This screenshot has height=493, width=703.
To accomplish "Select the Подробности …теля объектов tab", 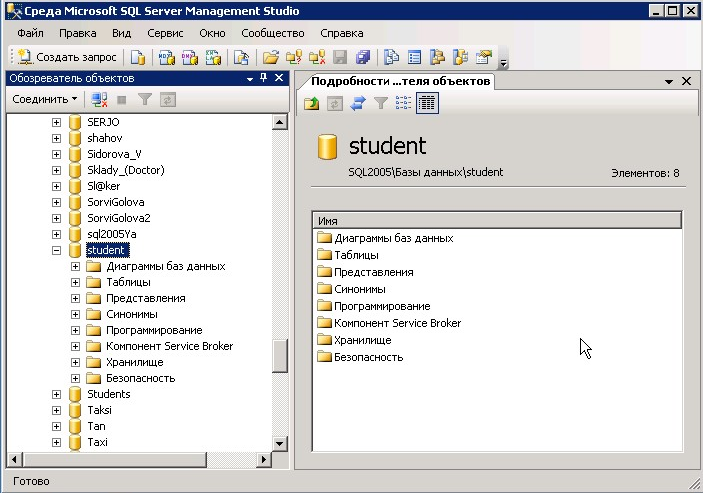I will click(400, 81).
